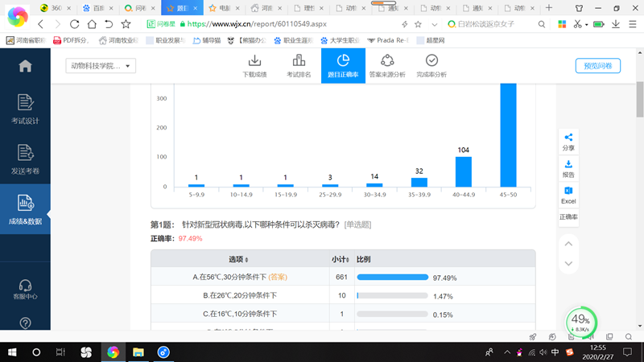Click the 预览问卷 button
Screen dimensions: 644x362
click(597, 66)
